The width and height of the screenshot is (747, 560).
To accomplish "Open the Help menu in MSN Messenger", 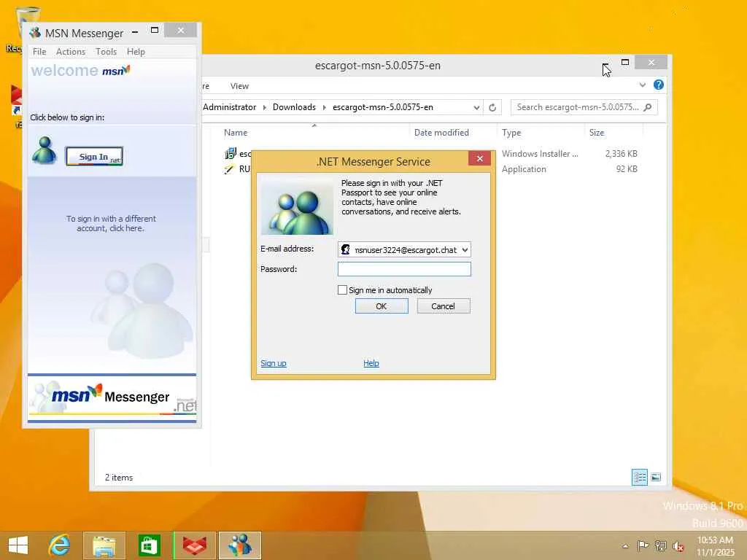I will pos(136,52).
